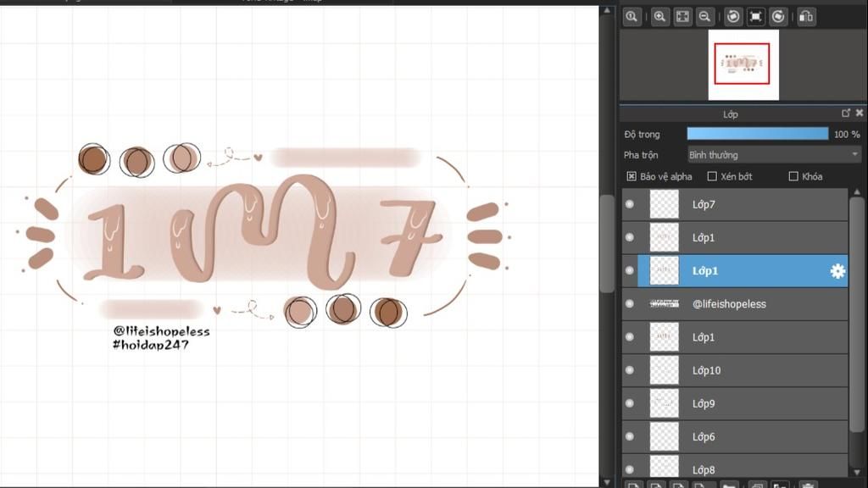Hide the Lớp1 layer directly above Lớp10
This screenshot has width=868, height=488.
pos(630,337)
